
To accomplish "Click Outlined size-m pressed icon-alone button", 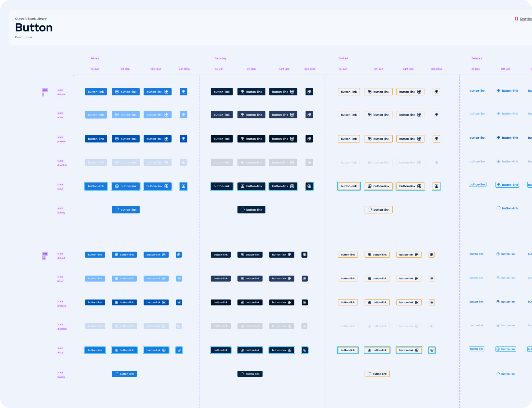I will 432,302.
